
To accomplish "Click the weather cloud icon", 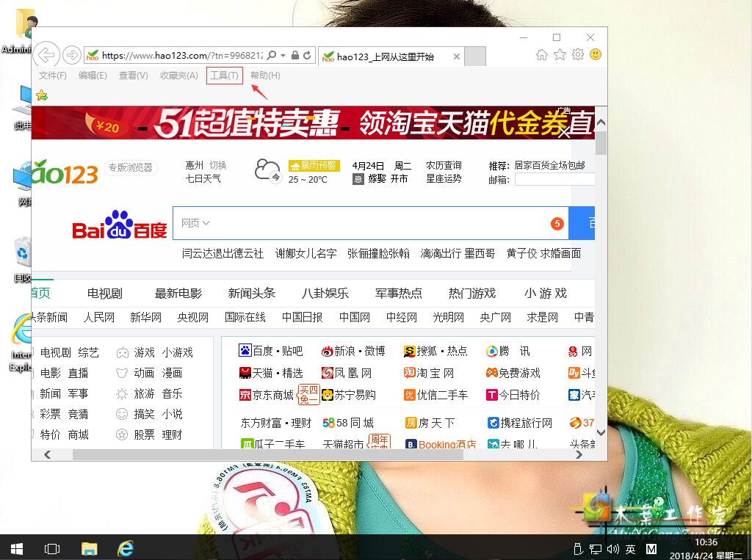I will (267, 170).
